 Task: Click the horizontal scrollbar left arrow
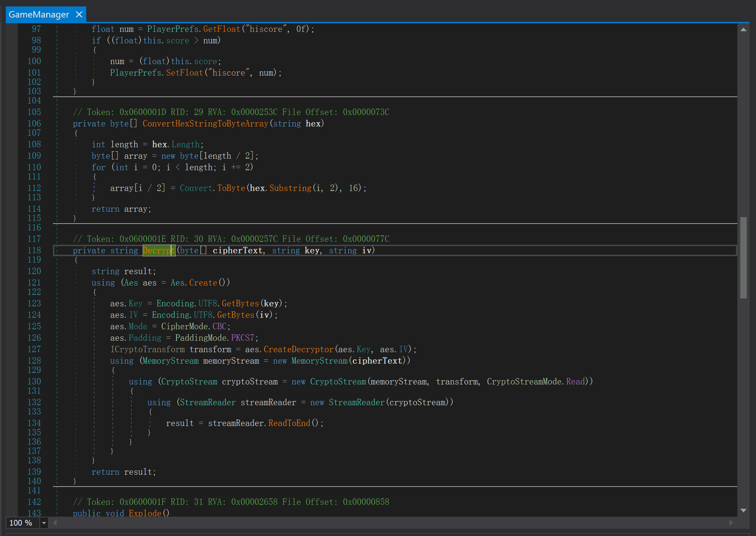click(55, 523)
